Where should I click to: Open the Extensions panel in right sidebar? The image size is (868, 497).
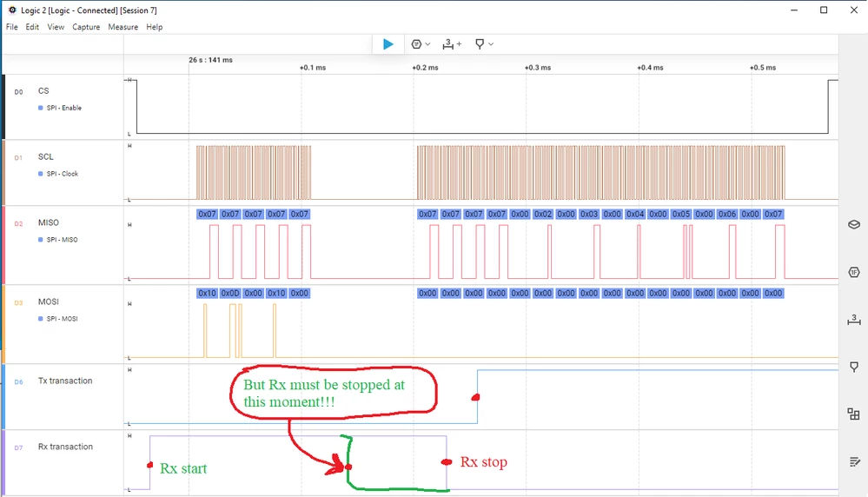coord(853,414)
